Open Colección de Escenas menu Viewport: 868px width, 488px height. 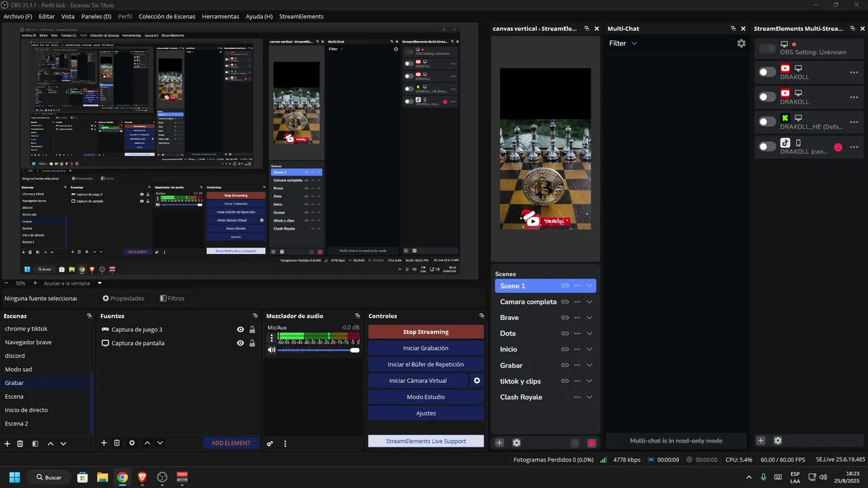pos(168,16)
